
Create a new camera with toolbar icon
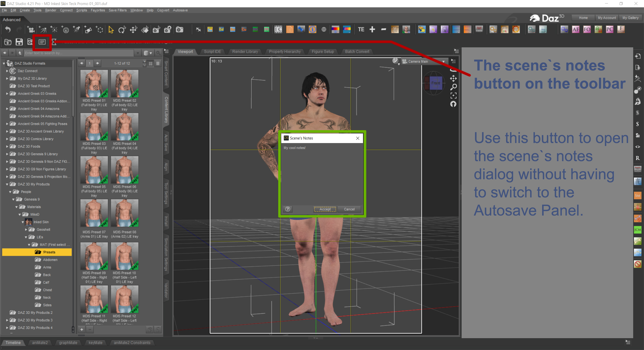coord(31,30)
